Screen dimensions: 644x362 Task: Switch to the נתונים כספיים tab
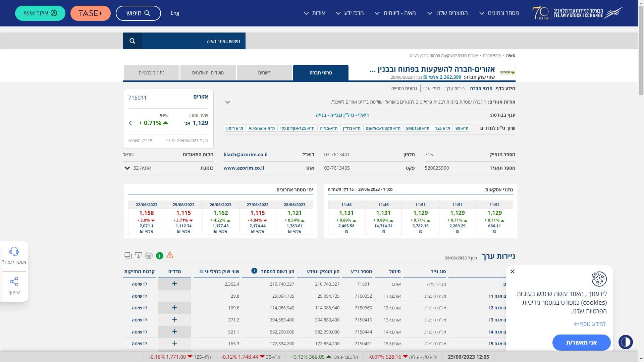point(152,73)
